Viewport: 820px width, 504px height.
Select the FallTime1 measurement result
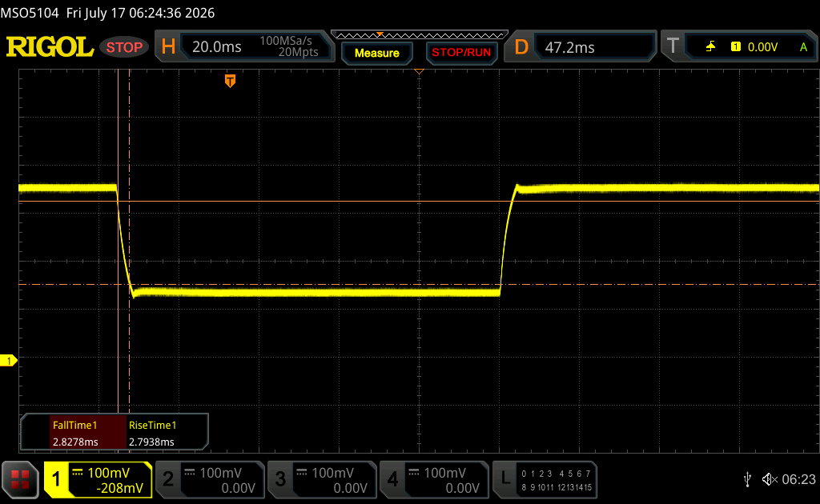click(88, 433)
